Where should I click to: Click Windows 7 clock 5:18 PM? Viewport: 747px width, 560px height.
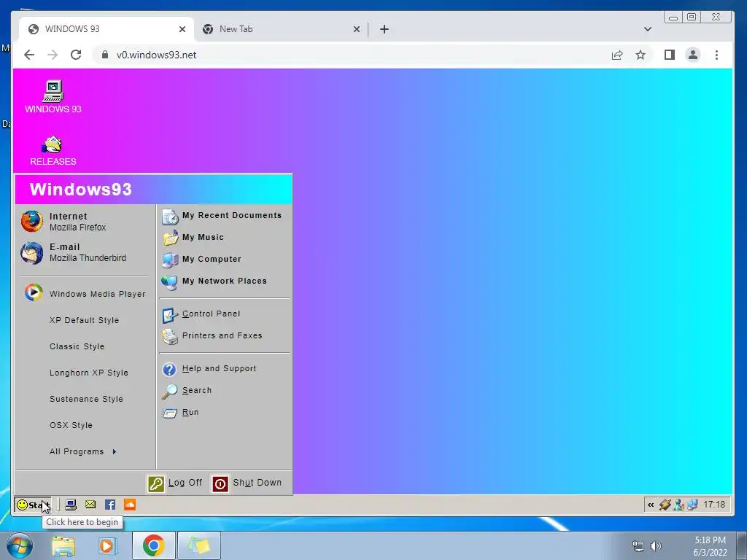[710, 546]
